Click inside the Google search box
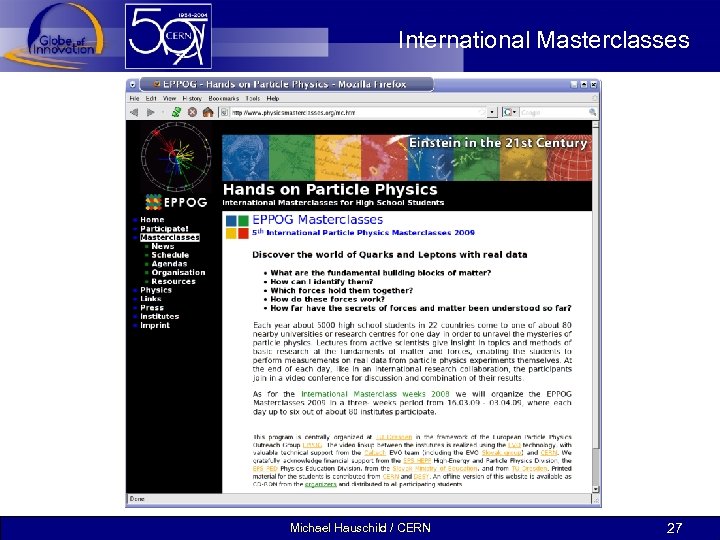The image size is (720, 540). [x=553, y=112]
